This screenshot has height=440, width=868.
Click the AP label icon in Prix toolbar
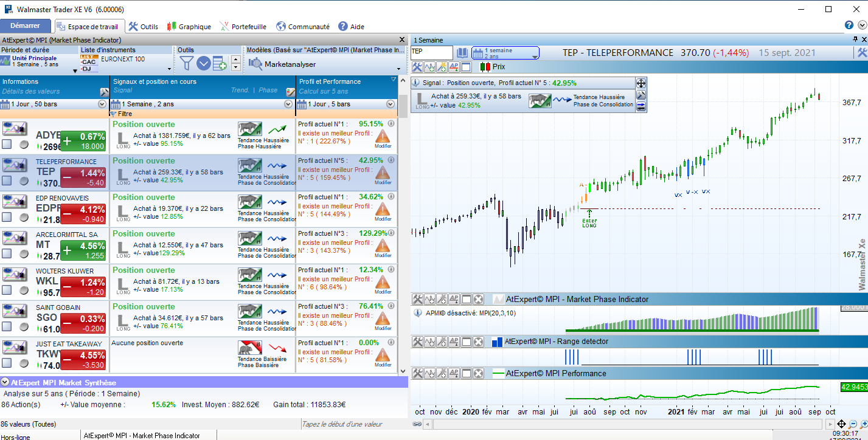click(x=454, y=67)
